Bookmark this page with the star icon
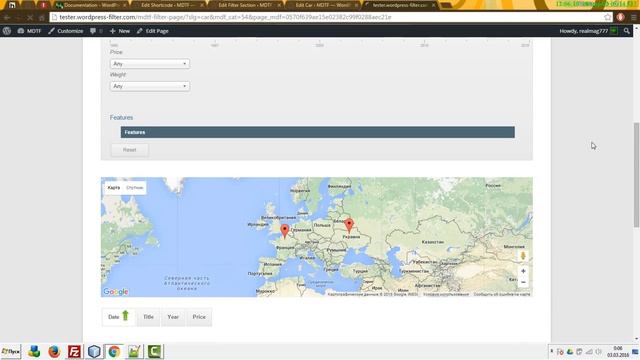The width and height of the screenshot is (640, 360). (608, 17)
